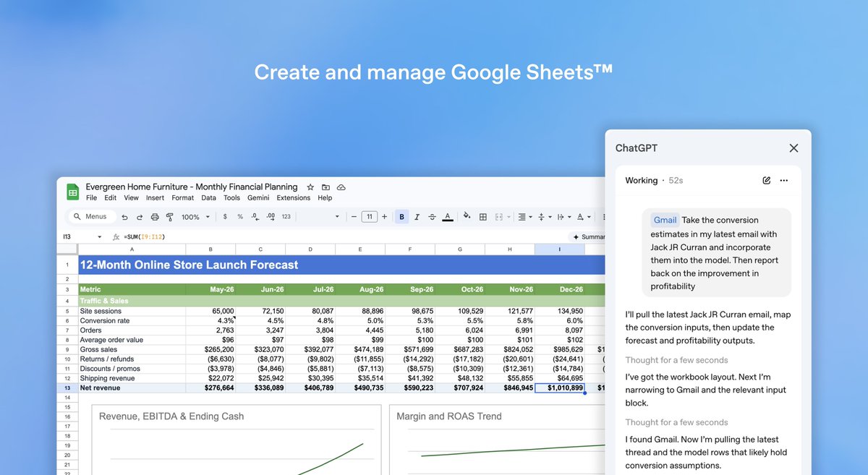Image resolution: width=868 pixels, height=475 pixels.
Task: Click the 'Site sessions' value 65,000
Action: 210,311
